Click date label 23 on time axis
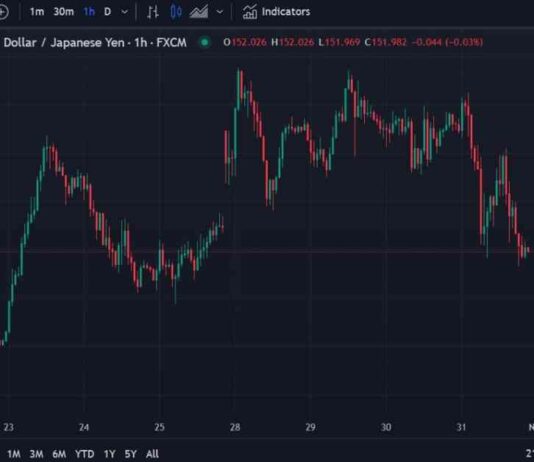This screenshot has width=534, height=462. (9, 427)
